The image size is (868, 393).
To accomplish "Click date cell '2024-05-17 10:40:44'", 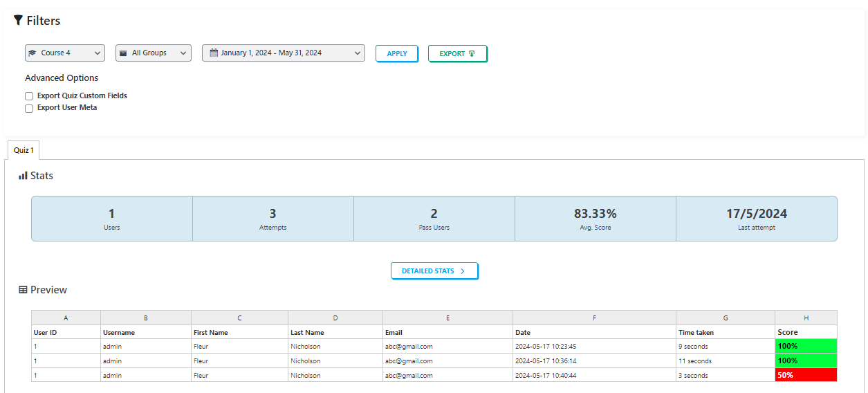I will (x=595, y=375).
